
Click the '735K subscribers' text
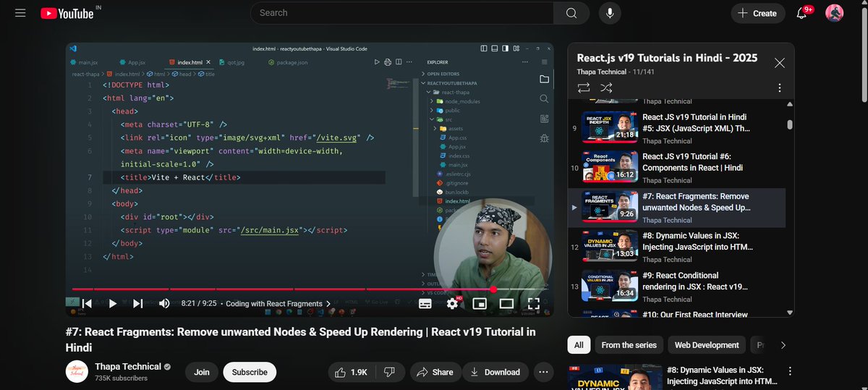(x=122, y=378)
